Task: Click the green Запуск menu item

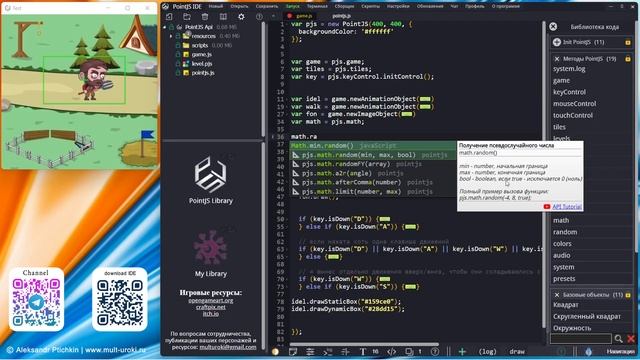Action: (x=293, y=6)
